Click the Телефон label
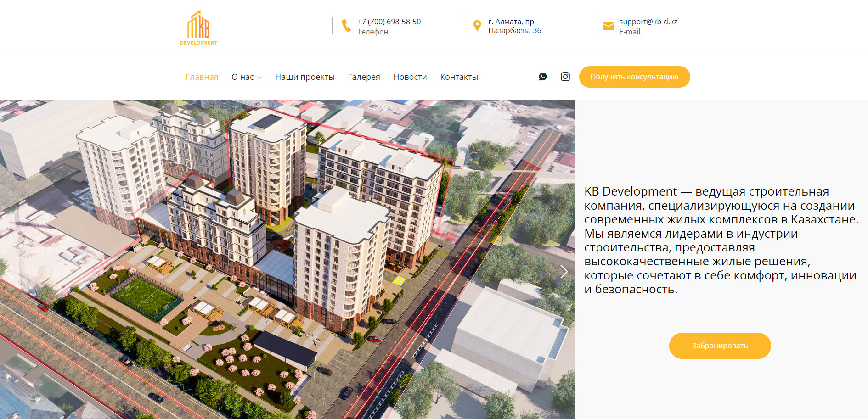 point(373,32)
